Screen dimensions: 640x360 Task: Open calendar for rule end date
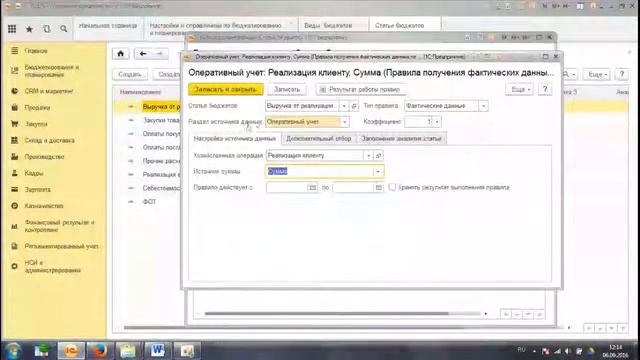click(378, 188)
